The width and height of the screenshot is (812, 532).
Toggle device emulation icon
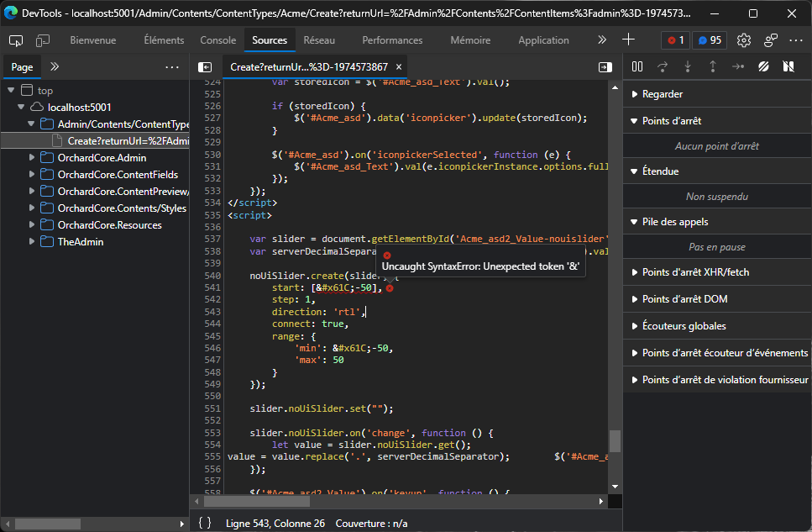click(42, 40)
